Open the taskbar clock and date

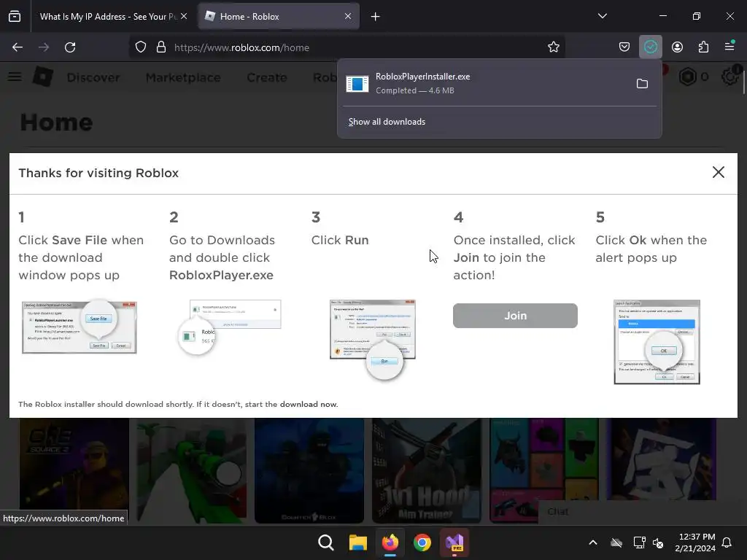695,542
